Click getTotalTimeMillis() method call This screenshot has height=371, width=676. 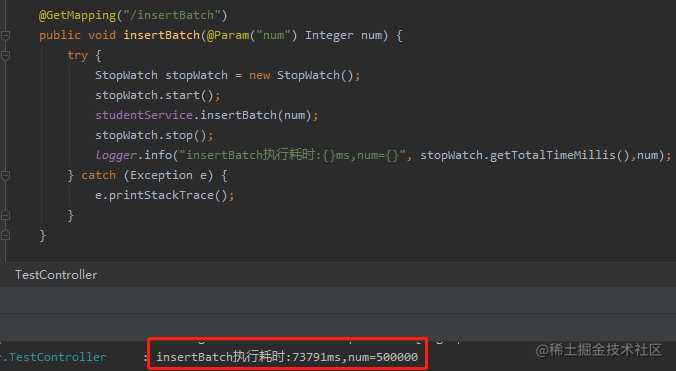(x=560, y=155)
